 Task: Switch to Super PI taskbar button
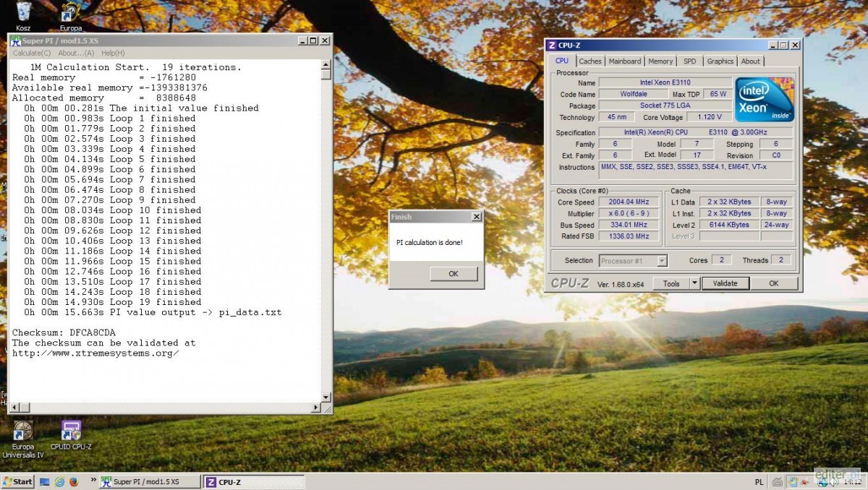(150, 481)
